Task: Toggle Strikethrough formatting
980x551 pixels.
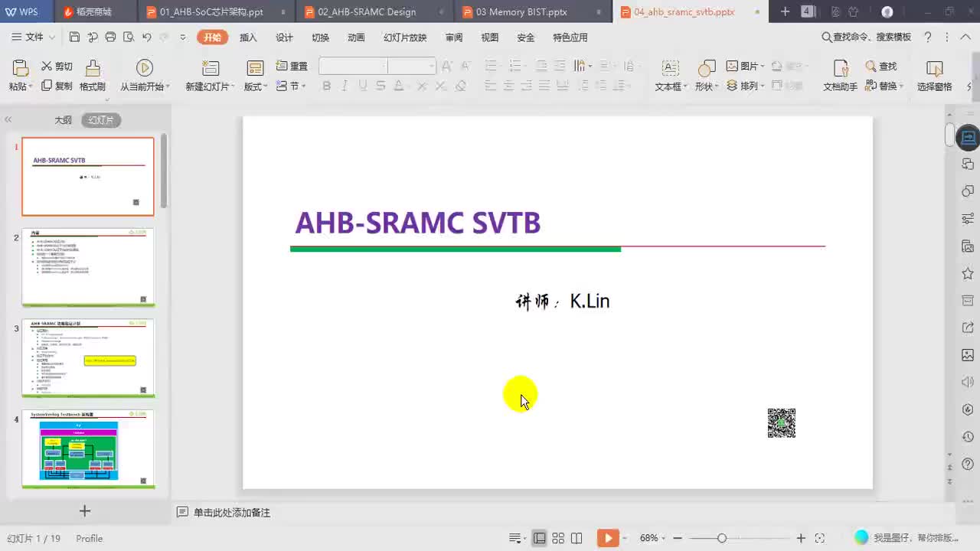Action: pos(381,86)
